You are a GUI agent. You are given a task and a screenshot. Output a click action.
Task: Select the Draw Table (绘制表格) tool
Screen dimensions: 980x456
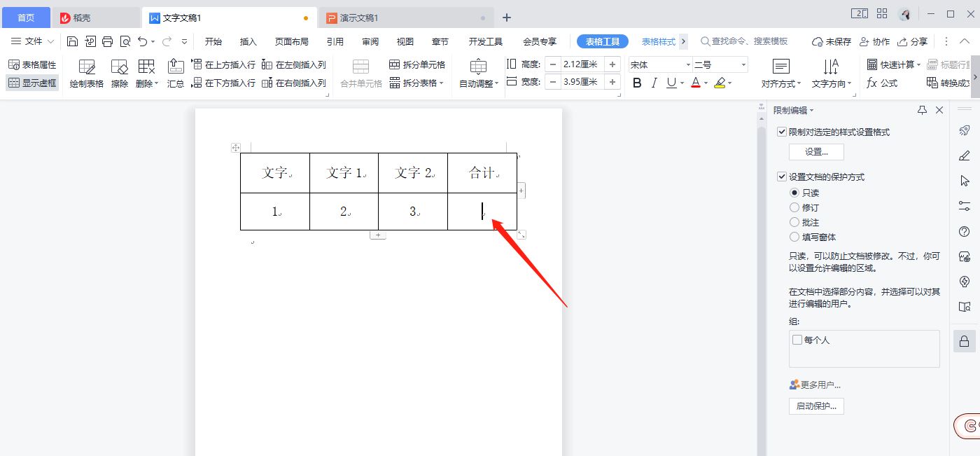click(x=87, y=74)
